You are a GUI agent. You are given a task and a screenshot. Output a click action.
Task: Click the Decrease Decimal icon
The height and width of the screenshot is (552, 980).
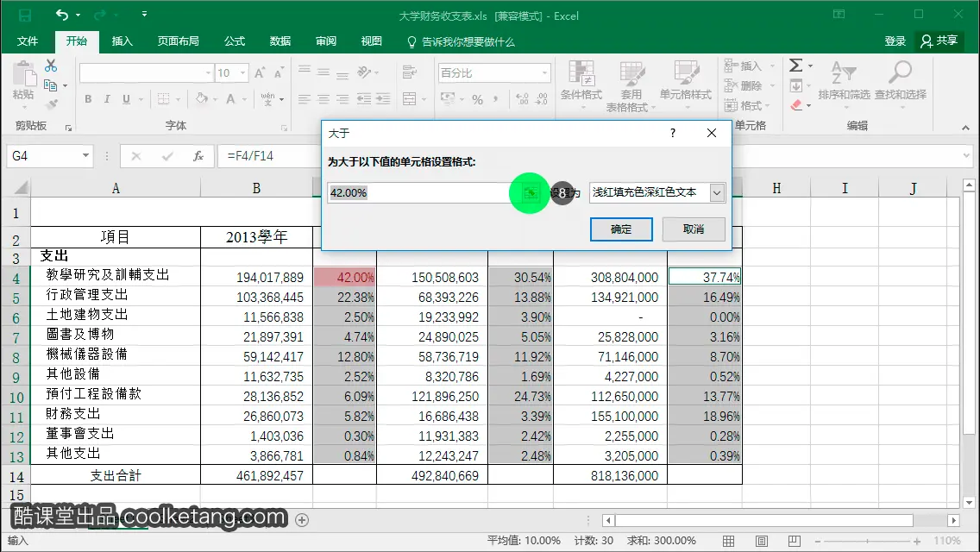click(542, 99)
